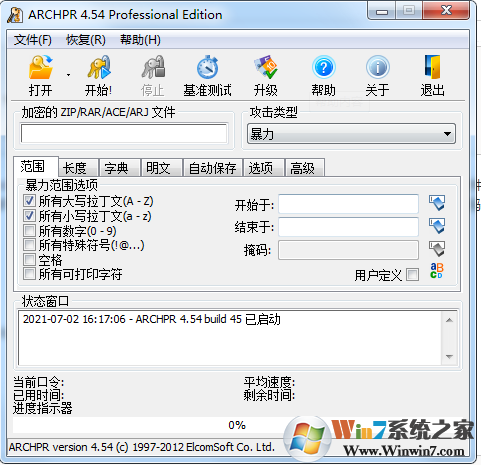Click the 0% progress bar
This screenshot has width=481, height=465.
(237, 425)
